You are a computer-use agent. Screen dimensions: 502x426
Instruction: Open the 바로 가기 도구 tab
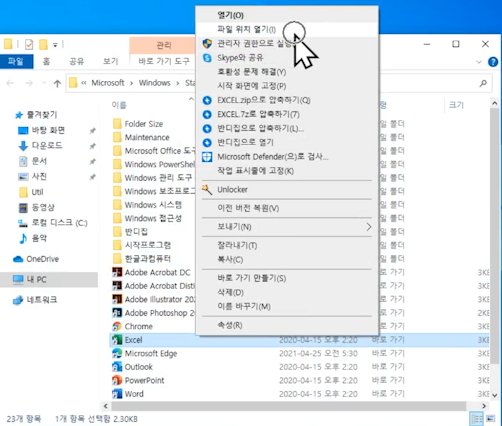[x=164, y=62]
